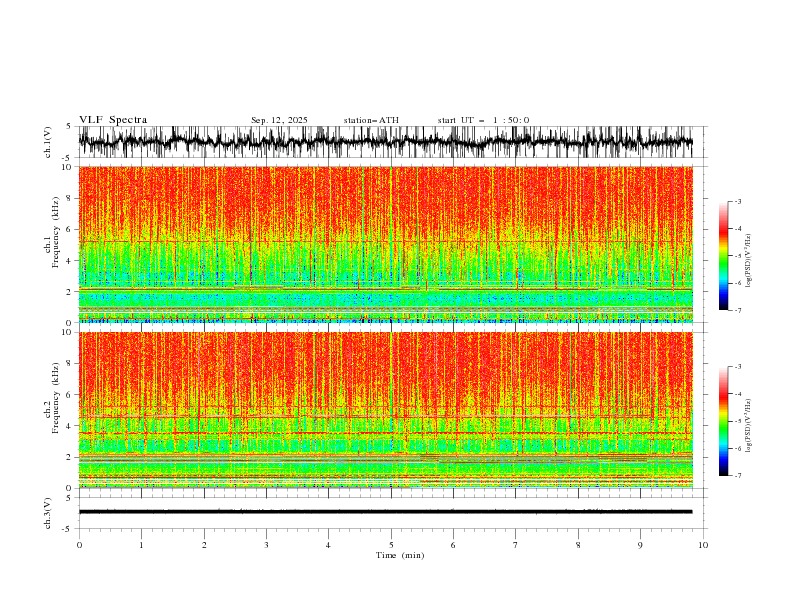Click the "VLF Spectra" plot title

[x=113, y=120]
